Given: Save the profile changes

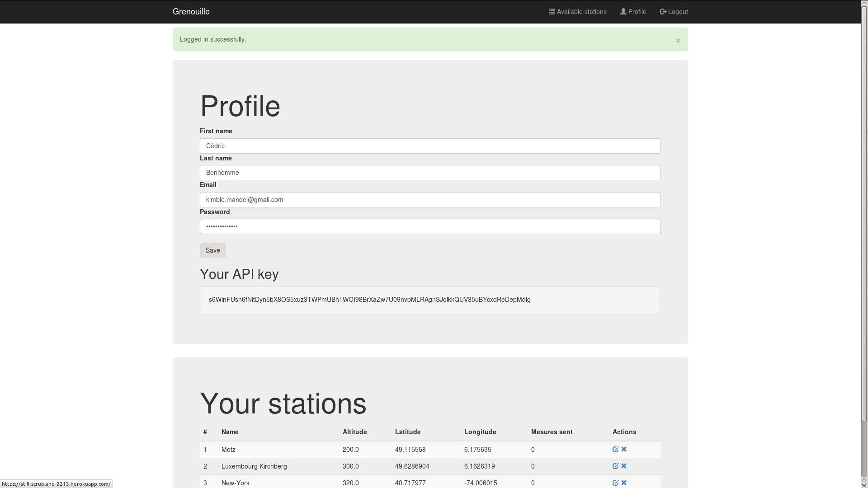Looking at the screenshot, I should (x=212, y=250).
